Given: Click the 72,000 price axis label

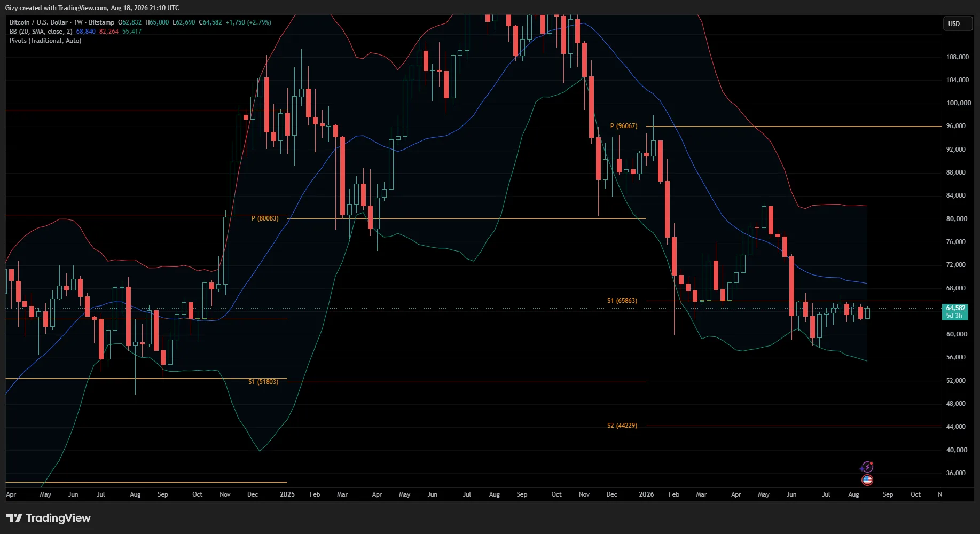Looking at the screenshot, I should (956, 265).
